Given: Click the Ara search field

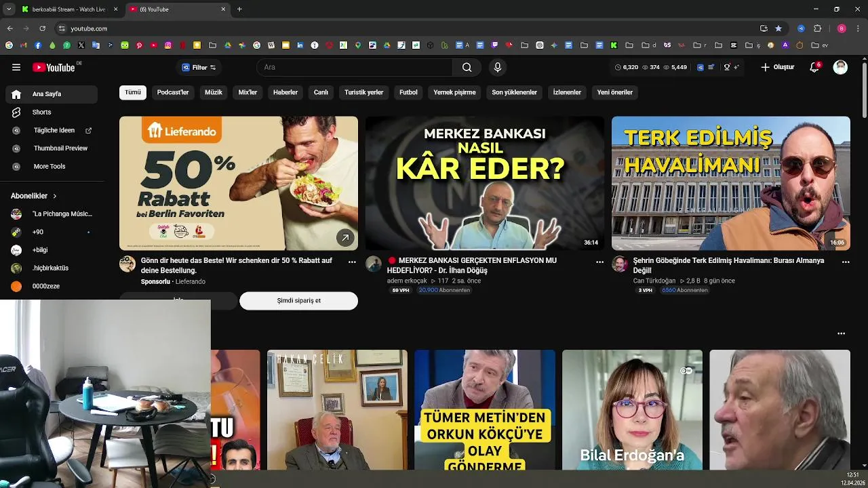Looking at the screenshot, I should click(x=354, y=67).
